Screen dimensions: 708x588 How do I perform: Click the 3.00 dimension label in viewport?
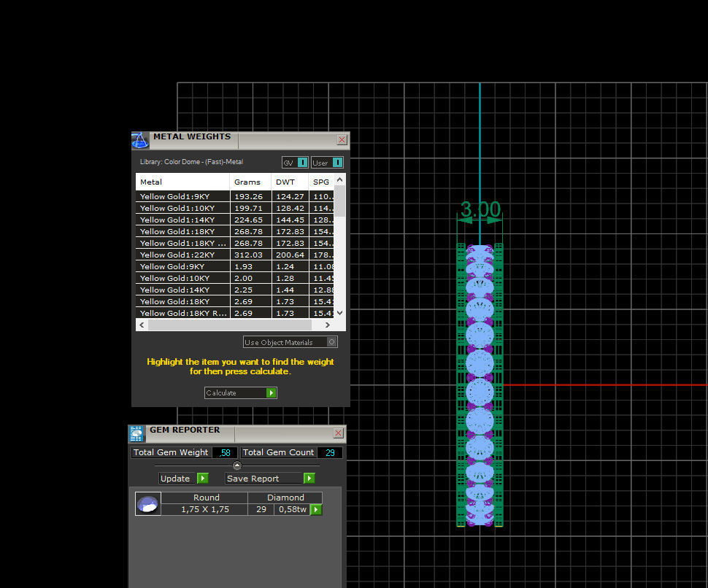click(480, 209)
